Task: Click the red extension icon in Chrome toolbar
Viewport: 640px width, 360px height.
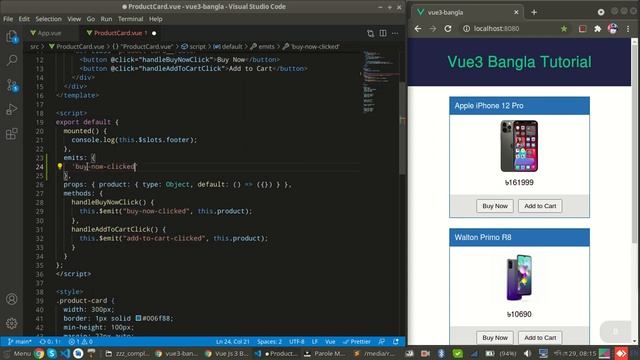Action: coord(582,29)
